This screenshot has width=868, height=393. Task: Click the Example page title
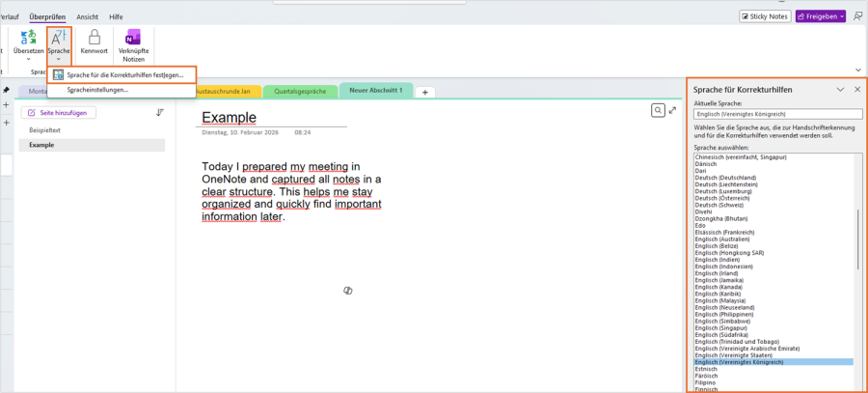coord(229,118)
